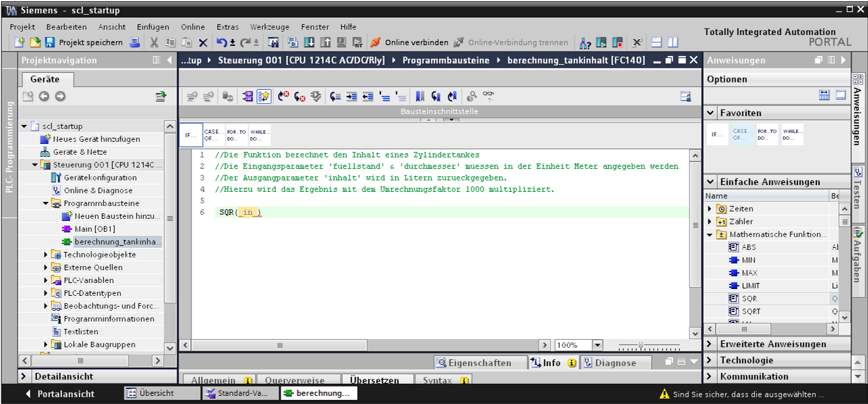Viewport: 868px width, 404px height.
Task: Click the Main [OB1] block
Action: [x=93, y=229]
